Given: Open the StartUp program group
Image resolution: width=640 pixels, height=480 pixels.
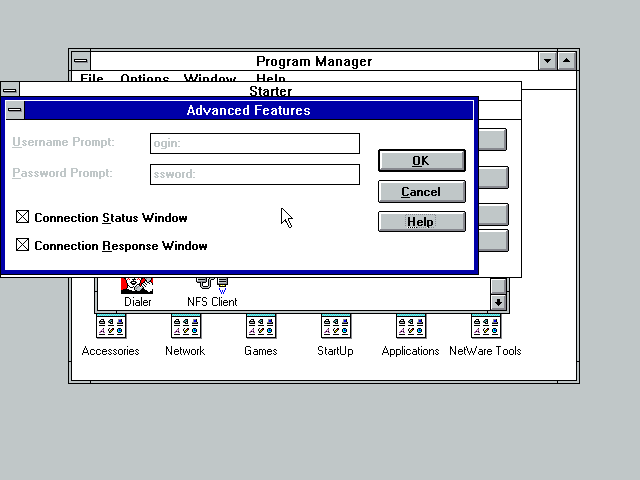Looking at the screenshot, I should [335, 327].
